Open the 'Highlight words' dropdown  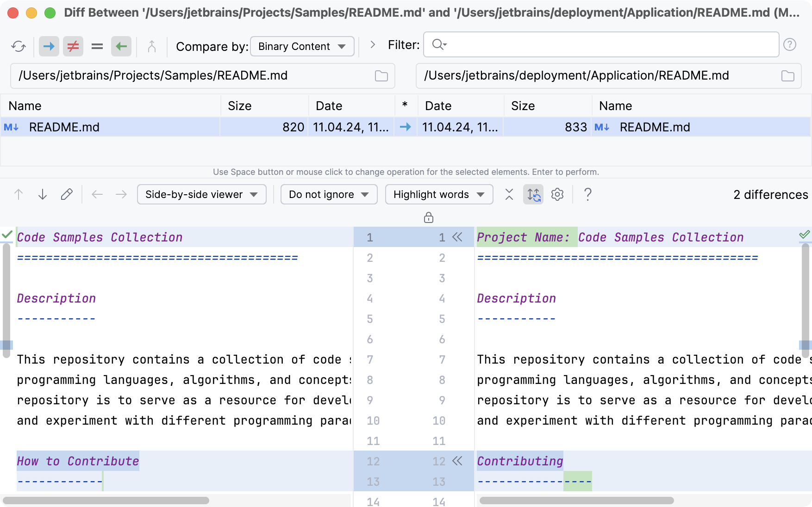tap(439, 195)
